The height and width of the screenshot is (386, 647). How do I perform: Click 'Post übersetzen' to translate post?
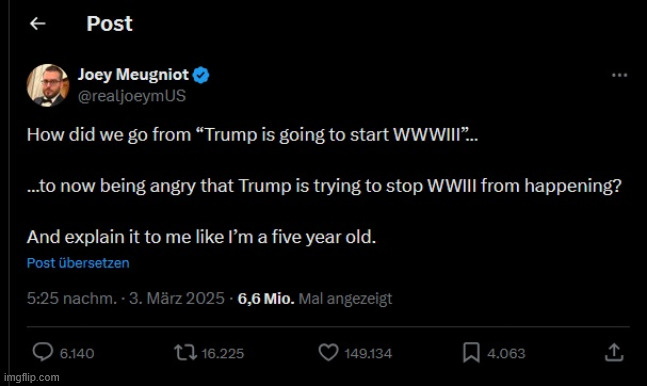click(78, 263)
